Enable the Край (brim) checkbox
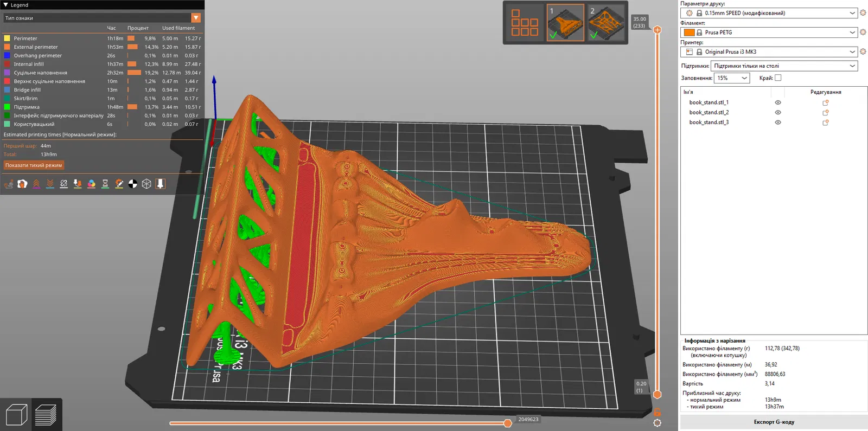The image size is (868, 431). [x=778, y=78]
